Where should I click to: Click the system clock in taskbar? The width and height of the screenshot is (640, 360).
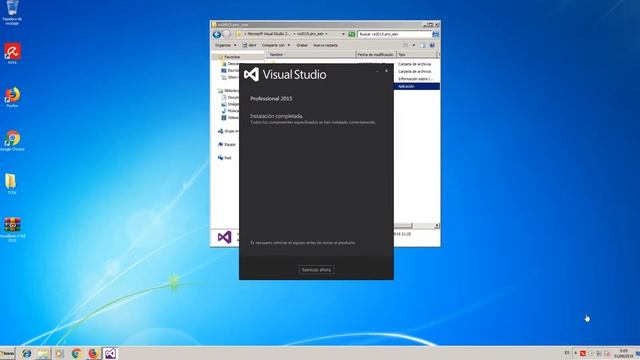click(624, 353)
